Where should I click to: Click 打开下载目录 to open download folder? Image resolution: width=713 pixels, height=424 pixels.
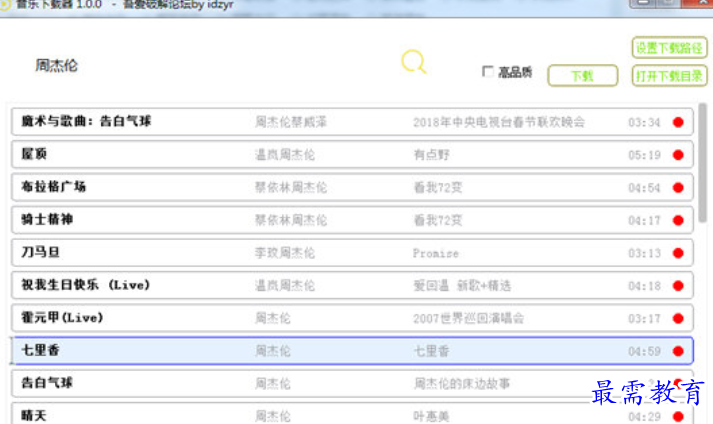669,76
